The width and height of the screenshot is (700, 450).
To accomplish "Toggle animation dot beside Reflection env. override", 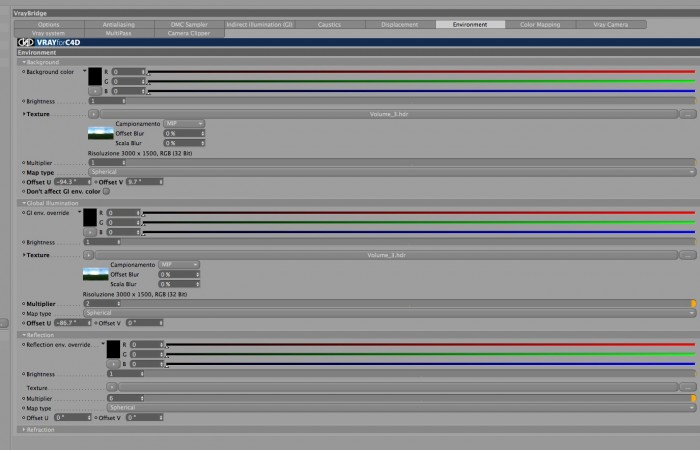I will (x=24, y=345).
